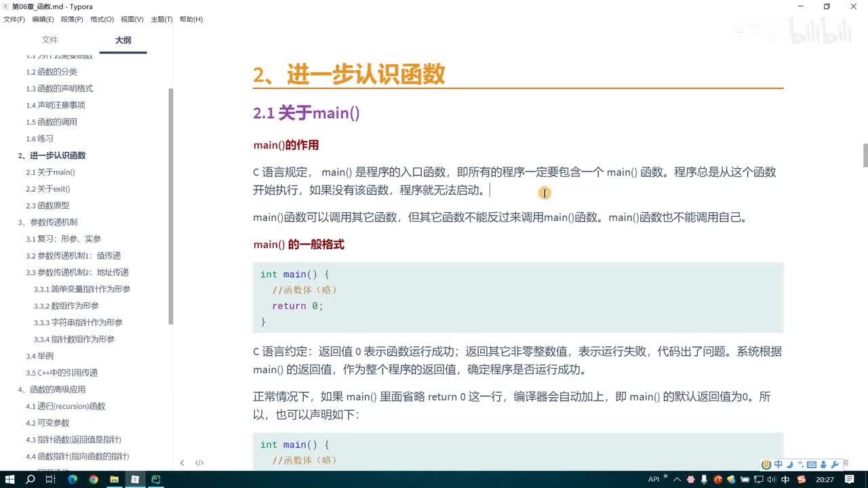Click the red swirl tray icon
The height and width of the screenshot is (488, 868).
tap(717, 479)
